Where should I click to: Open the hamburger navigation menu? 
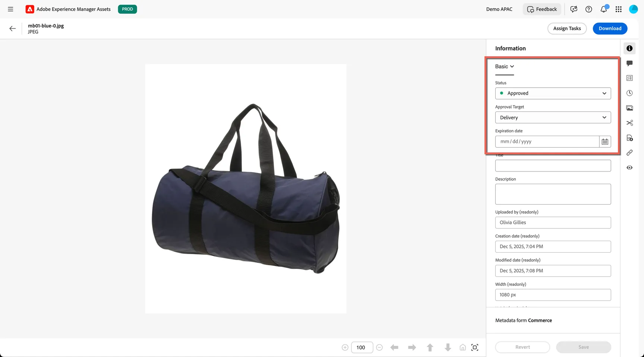[10, 9]
